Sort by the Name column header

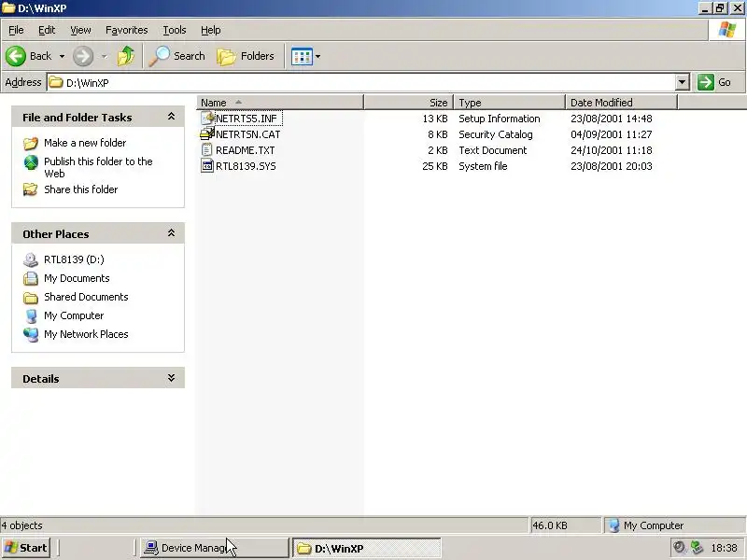(x=280, y=103)
